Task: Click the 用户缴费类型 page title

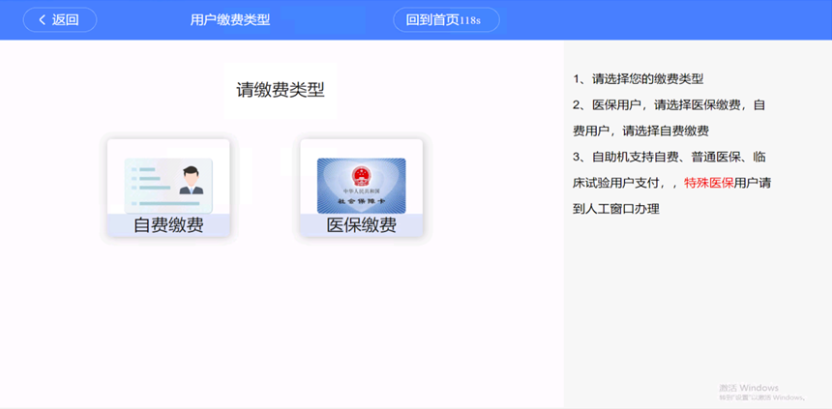Action: pos(230,20)
